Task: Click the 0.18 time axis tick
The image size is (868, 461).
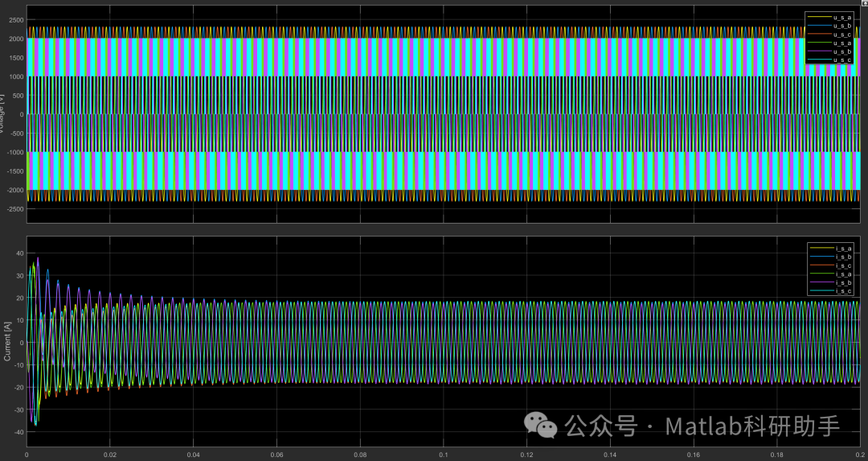Action: point(776,455)
